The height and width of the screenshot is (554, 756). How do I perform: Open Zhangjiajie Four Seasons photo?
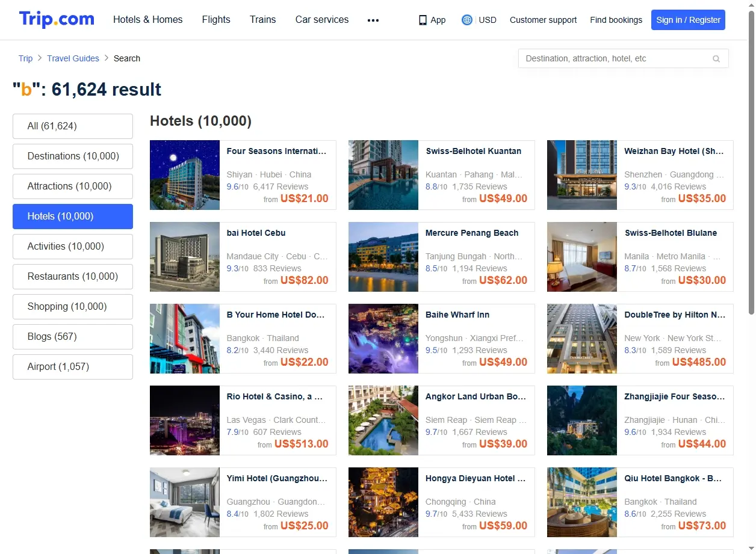click(x=582, y=420)
